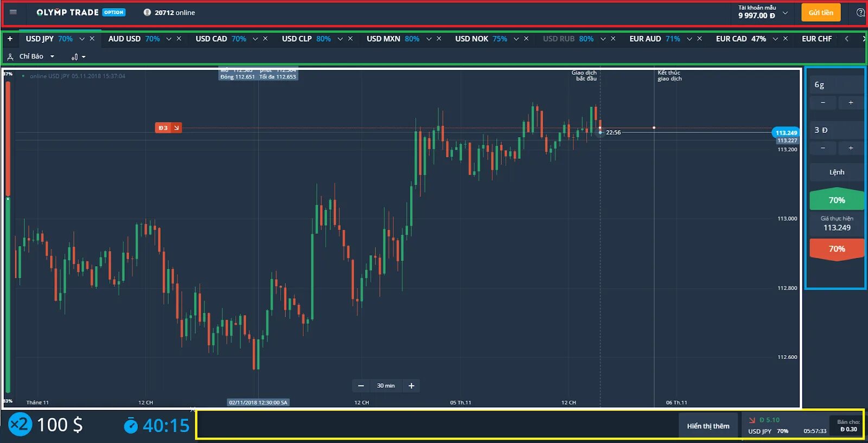Expand the USD JPY tab dropdown arrow
This screenshot has width=868, height=443.
point(82,39)
